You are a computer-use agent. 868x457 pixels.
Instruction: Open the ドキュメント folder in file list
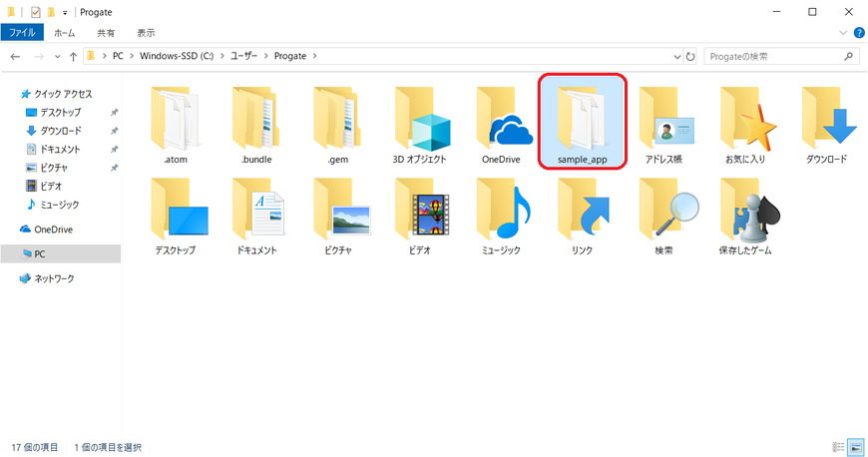pyautogui.click(x=256, y=217)
